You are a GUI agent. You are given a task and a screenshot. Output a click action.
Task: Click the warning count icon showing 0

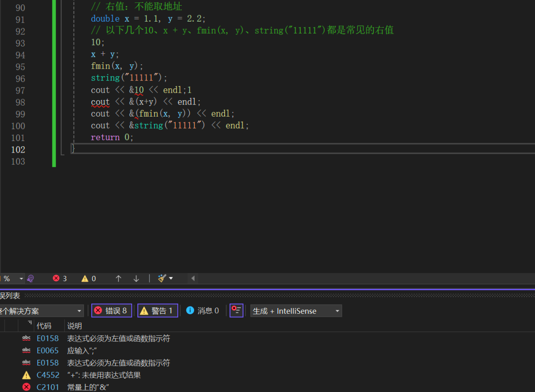tap(85, 278)
